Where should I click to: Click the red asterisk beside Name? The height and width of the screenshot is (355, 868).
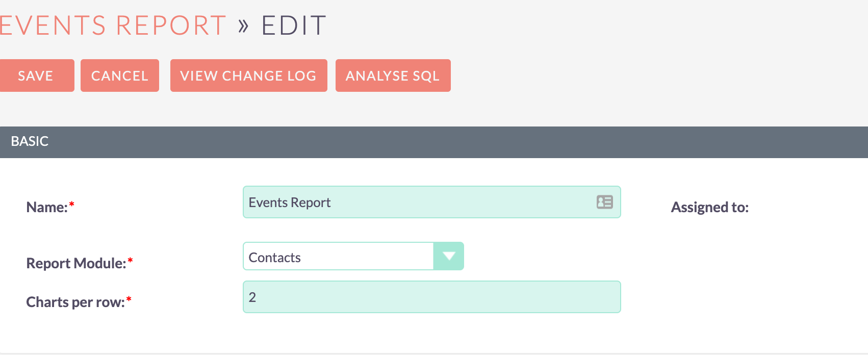[72, 205]
